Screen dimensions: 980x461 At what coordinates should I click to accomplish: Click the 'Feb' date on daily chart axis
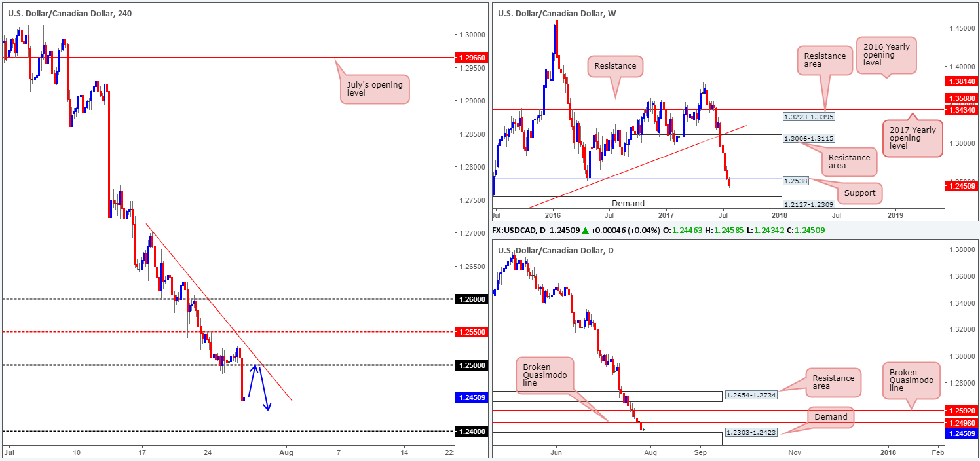[x=937, y=452]
